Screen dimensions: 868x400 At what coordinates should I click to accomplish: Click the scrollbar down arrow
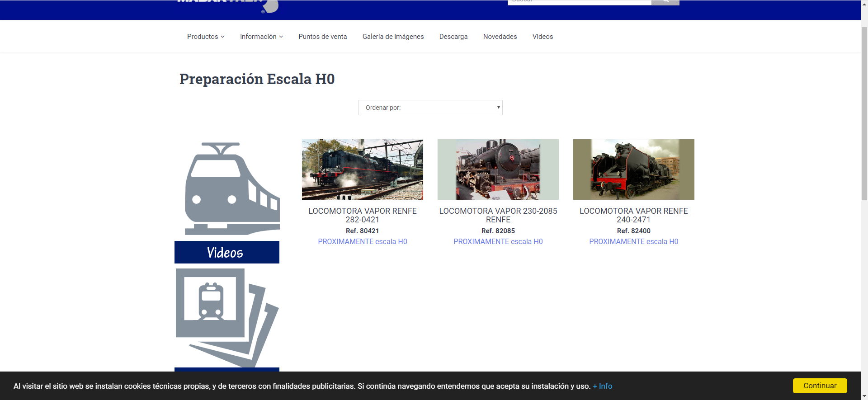864,396
